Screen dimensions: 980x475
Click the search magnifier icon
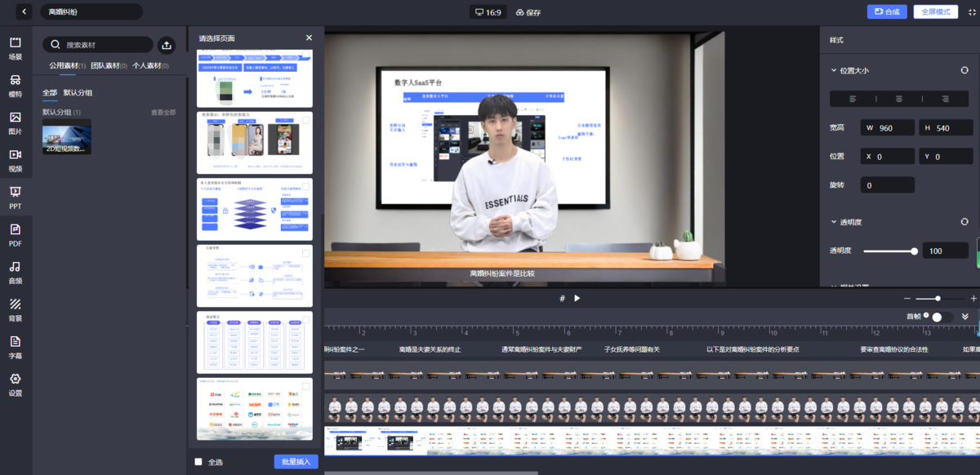tap(55, 45)
